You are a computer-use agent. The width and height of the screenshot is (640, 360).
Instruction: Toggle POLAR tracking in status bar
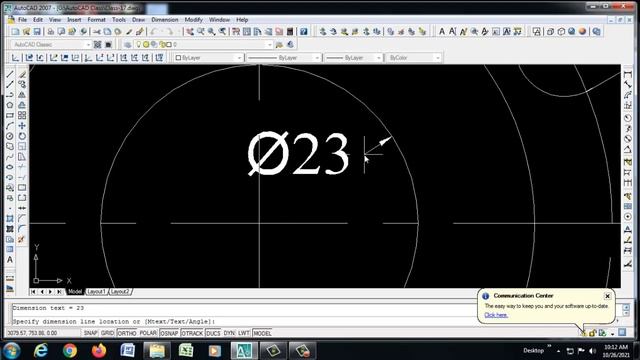[148, 333]
